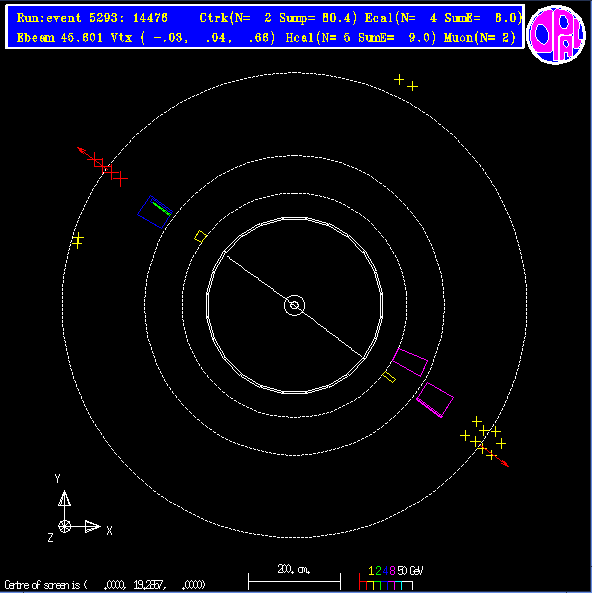Click the Ebeam 45.601 header value
The height and width of the screenshot is (593, 592).
point(59,38)
